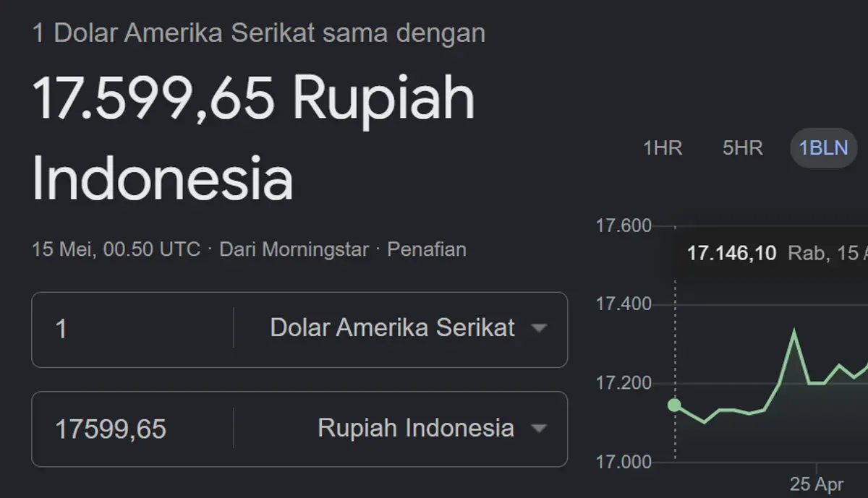The height and width of the screenshot is (498, 868).
Task: Click the 17.600 y-axis label
Action: (x=624, y=226)
